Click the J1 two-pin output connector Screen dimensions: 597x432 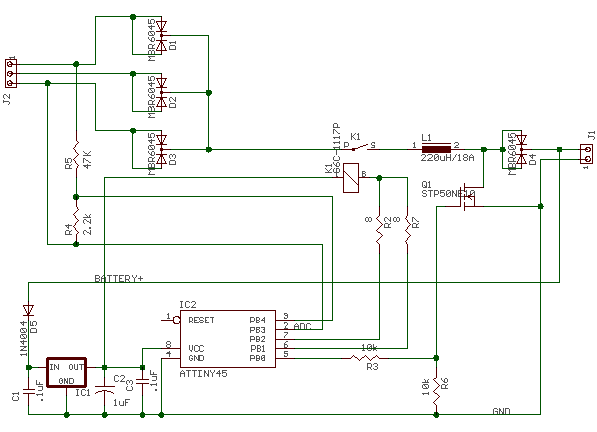pos(586,154)
